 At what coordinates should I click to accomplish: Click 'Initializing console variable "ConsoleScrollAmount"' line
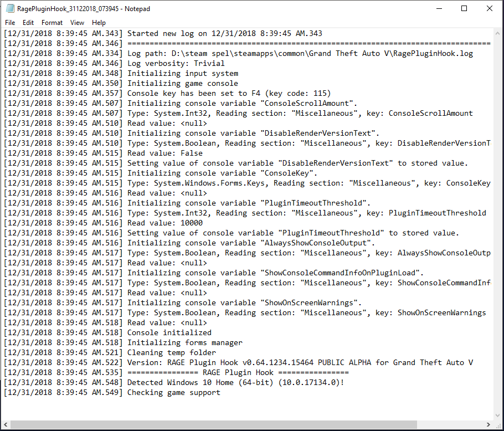(x=181, y=103)
